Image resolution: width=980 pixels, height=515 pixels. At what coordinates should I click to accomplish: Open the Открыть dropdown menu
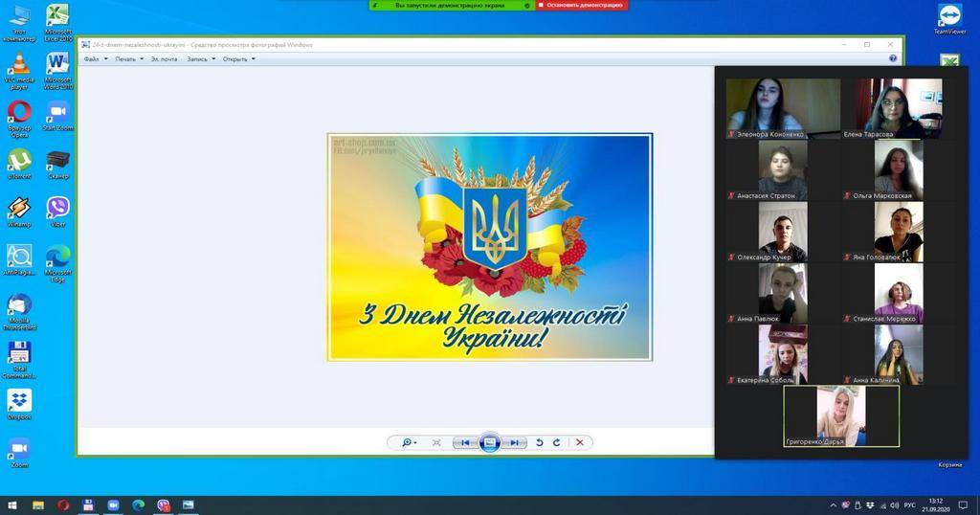tap(238, 58)
